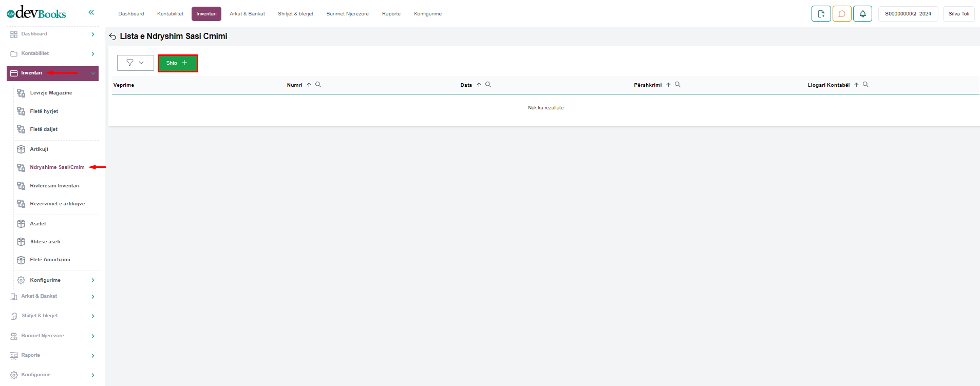Click the back arrow beside page title
Screen dimensions: 980x386
112,36
